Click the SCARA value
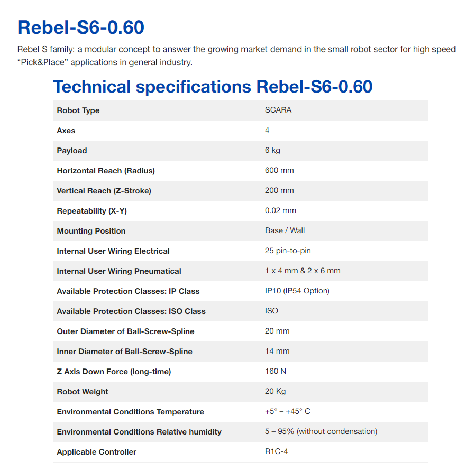Viewport: 476px width, 471px height. (278, 110)
